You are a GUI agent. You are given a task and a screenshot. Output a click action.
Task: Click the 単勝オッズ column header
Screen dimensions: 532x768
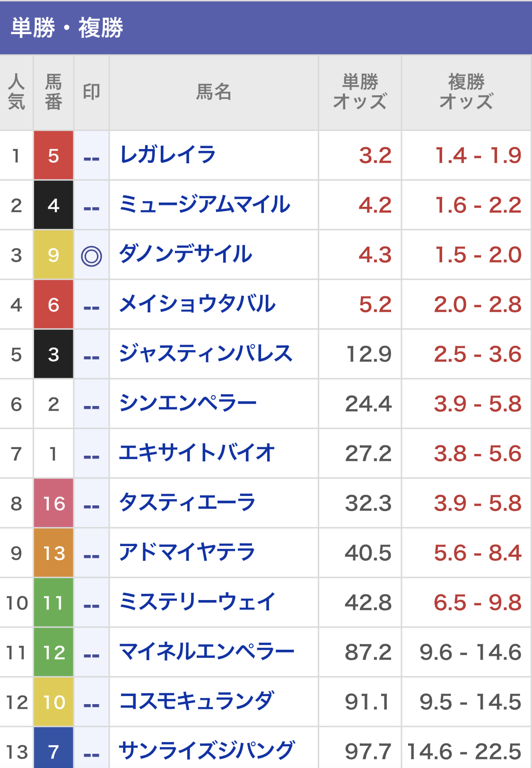[x=360, y=92]
